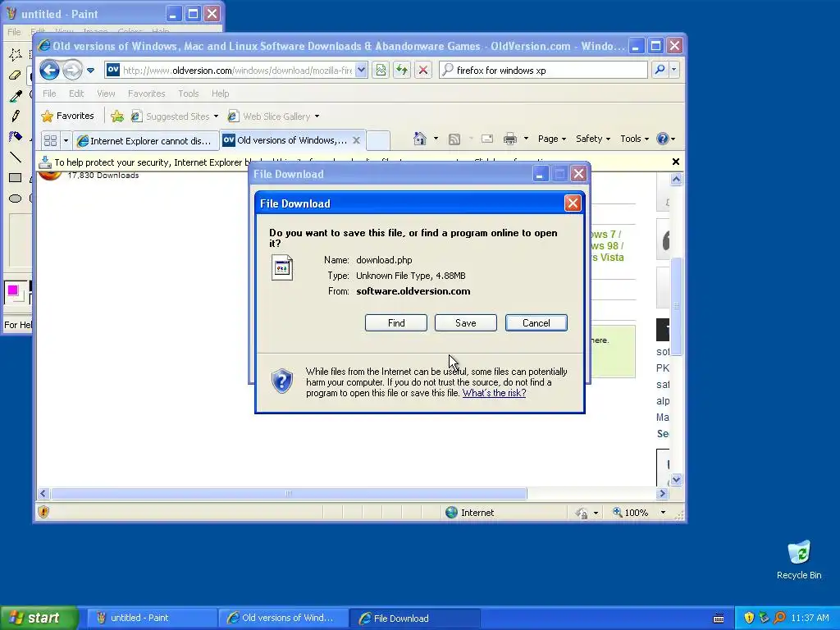This screenshot has width=840, height=630.
Task: Open the IE File menu
Action: (x=49, y=94)
